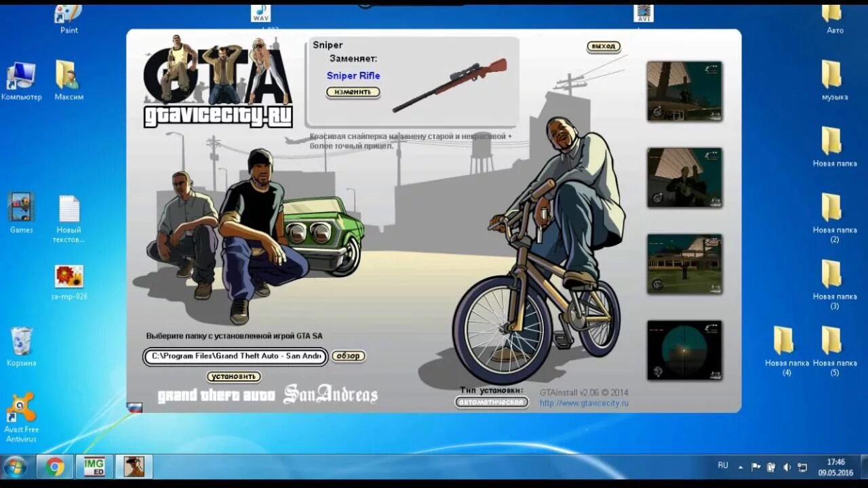Click the network tray icon
868x488 pixels.
(802, 467)
